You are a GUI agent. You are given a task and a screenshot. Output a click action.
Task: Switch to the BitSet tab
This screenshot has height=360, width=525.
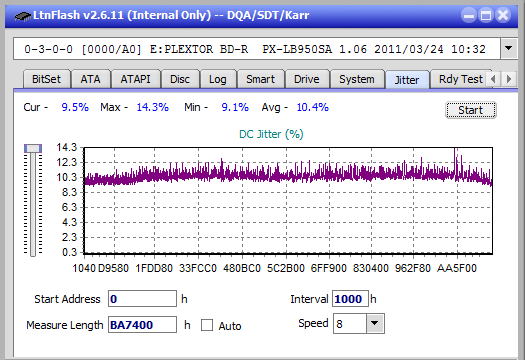(x=47, y=79)
